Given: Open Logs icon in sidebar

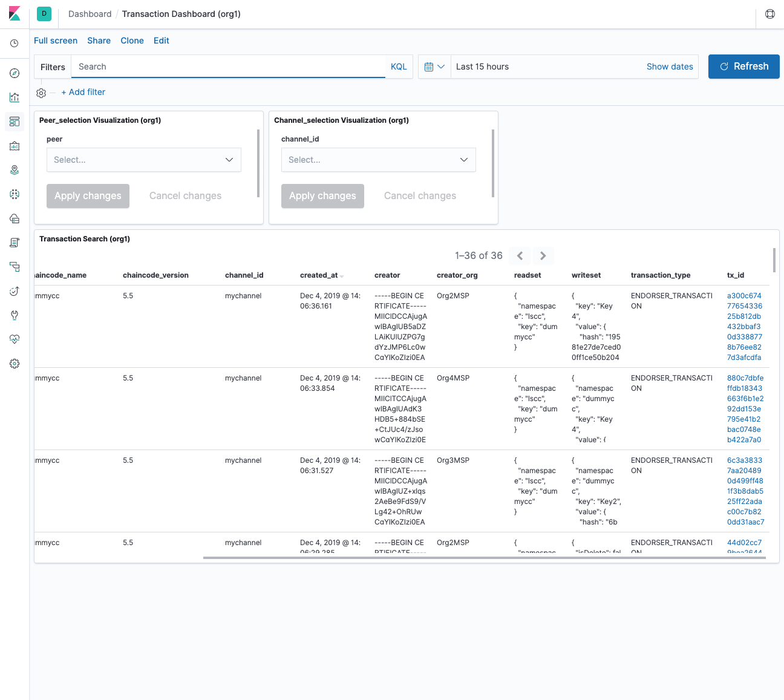Looking at the screenshot, I should click(15, 243).
